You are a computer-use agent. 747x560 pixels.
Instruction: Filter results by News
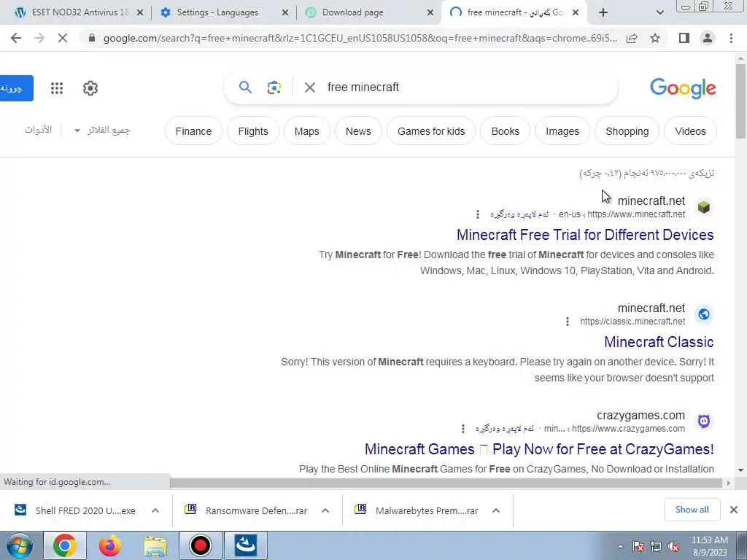(x=358, y=131)
